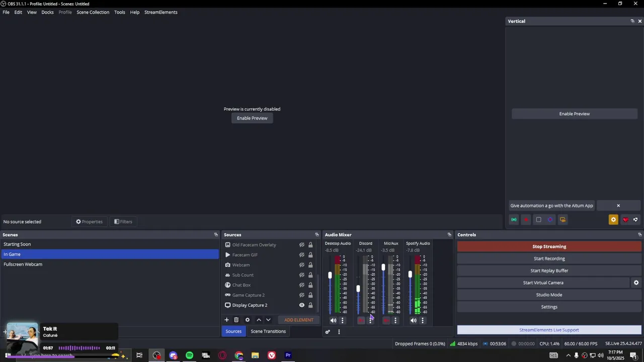Float the Vertical dock window
644x362 pixels.
coord(632,21)
